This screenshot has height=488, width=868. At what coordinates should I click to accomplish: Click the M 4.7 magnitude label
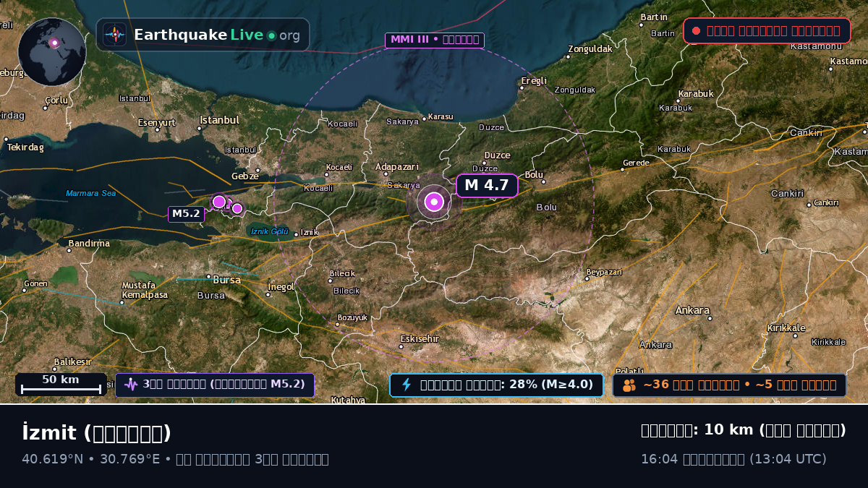click(487, 185)
